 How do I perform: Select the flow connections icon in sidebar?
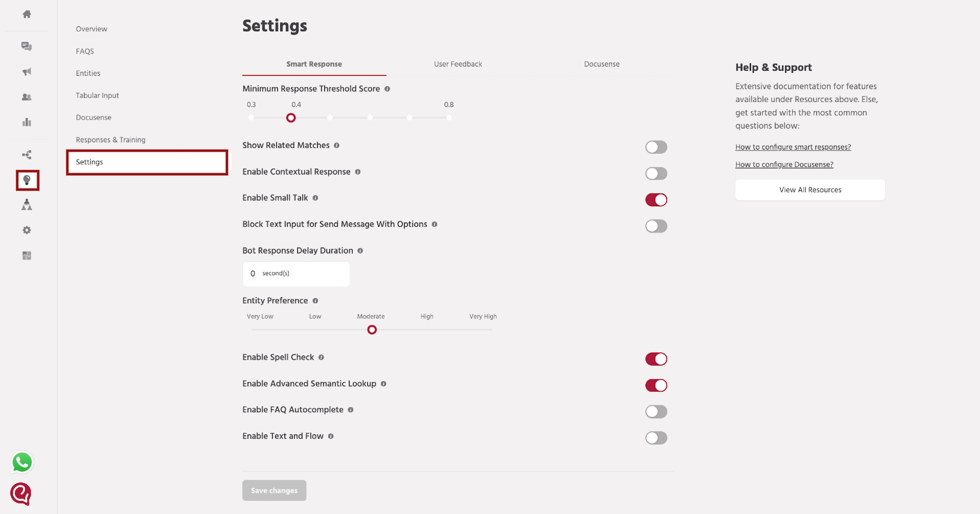tap(27, 155)
